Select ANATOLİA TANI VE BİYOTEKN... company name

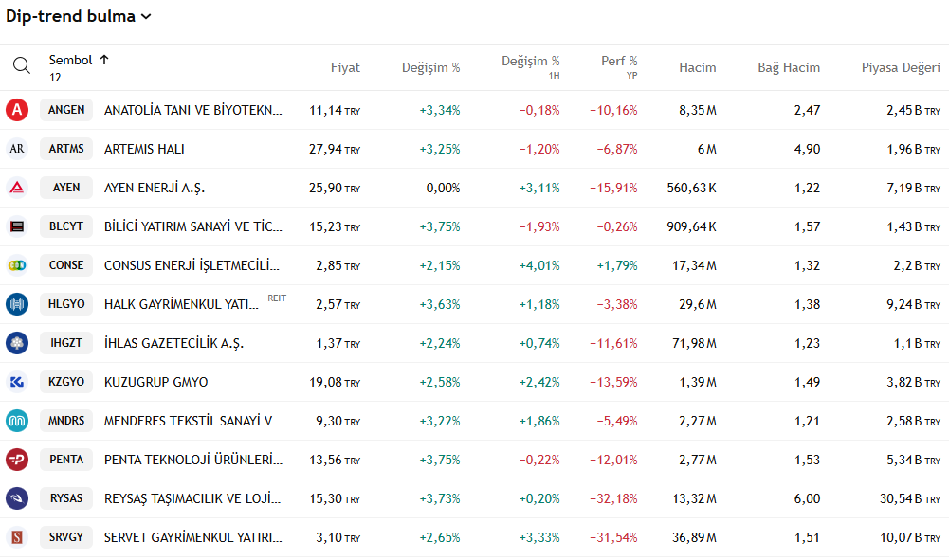[193, 110]
